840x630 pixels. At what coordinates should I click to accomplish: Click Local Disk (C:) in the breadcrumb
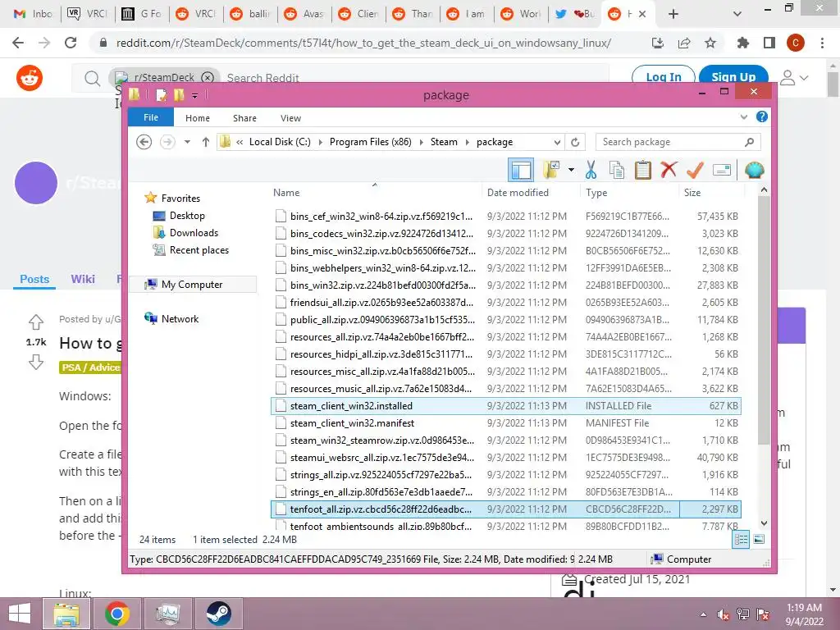tap(280, 142)
